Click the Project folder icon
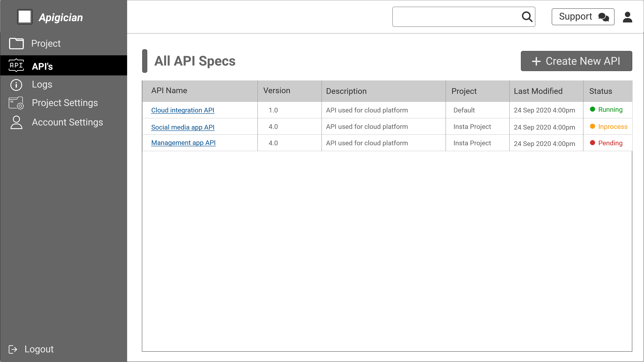The image size is (644, 362). click(16, 43)
